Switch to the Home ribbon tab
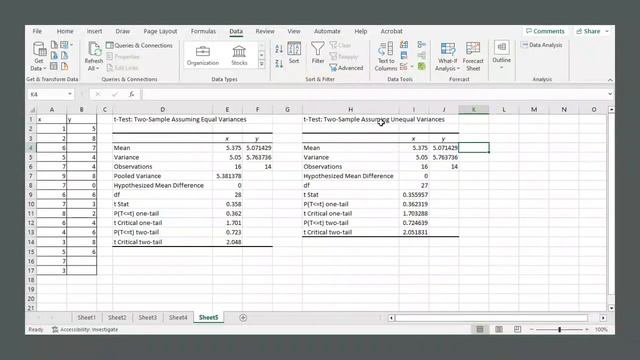This screenshot has height=360, width=640. [65, 31]
